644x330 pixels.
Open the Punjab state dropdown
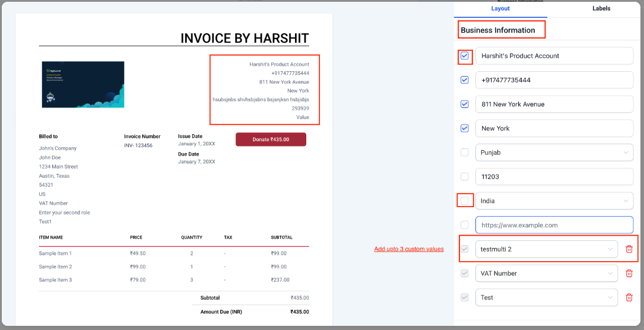(554, 153)
